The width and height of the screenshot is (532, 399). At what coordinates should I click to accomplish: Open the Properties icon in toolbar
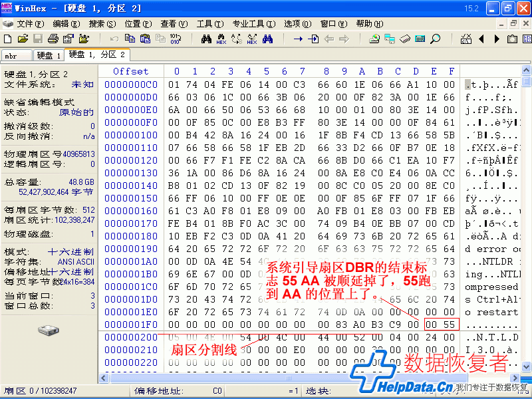click(68, 39)
